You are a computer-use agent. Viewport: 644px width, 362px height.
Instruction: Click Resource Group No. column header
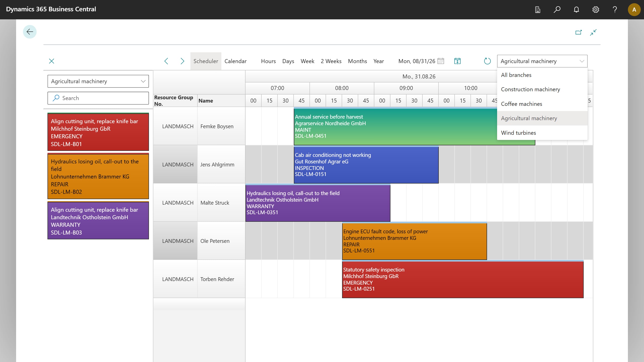(175, 101)
